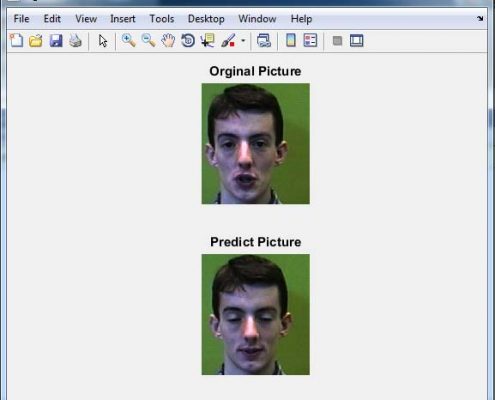Viewport: 495px width, 400px height.
Task: Expand the brush color dropdown arrow
Action: coord(243,41)
